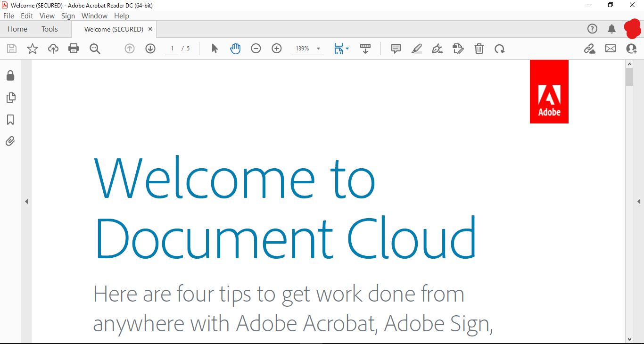
Task: Close the Welcome (SECURED) tab
Action: click(x=150, y=29)
